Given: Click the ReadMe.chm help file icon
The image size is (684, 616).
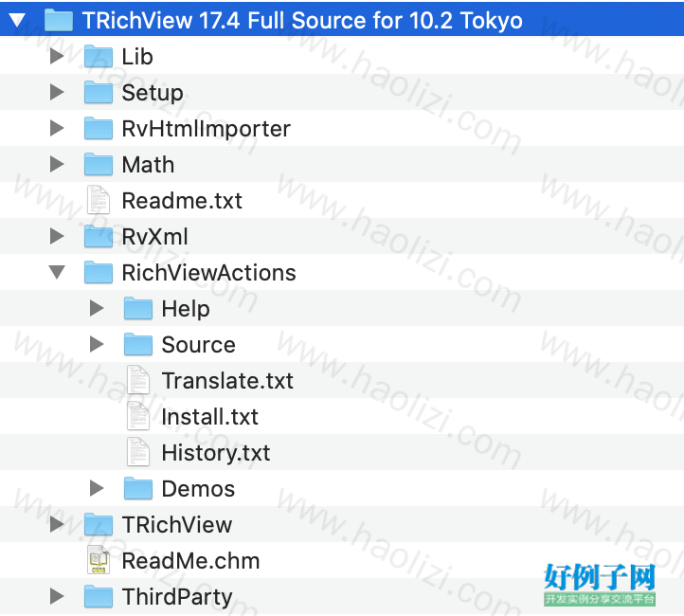Looking at the screenshot, I should click(x=99, y=560).
